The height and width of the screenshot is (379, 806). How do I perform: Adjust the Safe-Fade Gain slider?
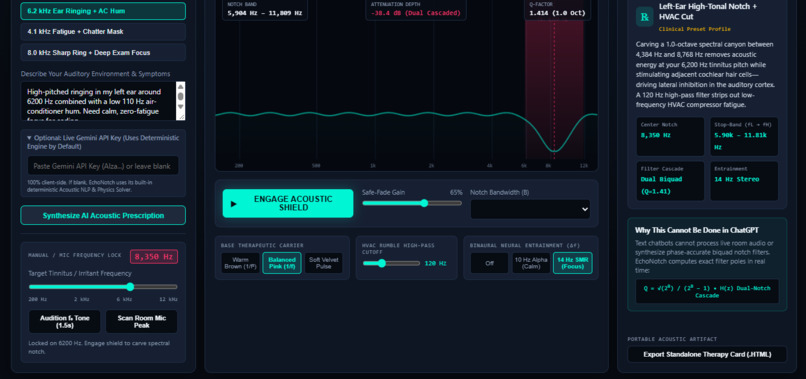pyautogui.click(x=412, y=203)
